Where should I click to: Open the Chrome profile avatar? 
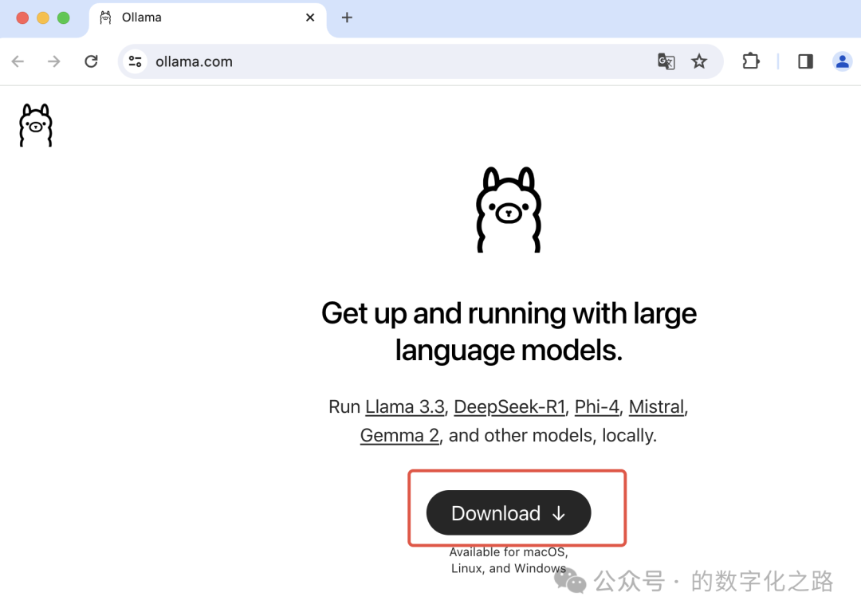(x=842, y=61)
